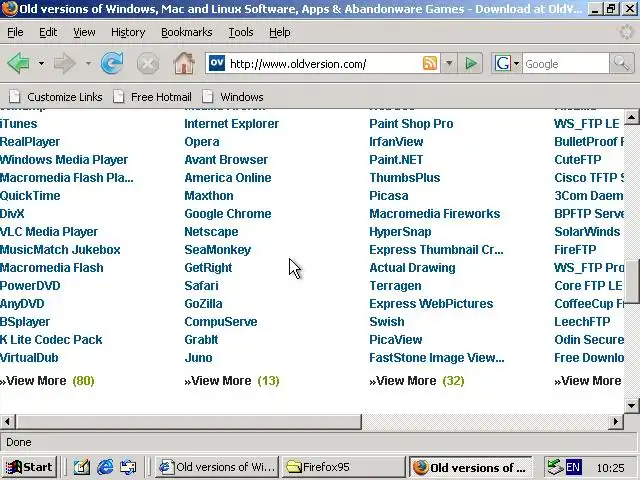Click the EN language indicator
Image resolution: width=640 pixels, height=480 pixels.
click(x=573, y=467)
